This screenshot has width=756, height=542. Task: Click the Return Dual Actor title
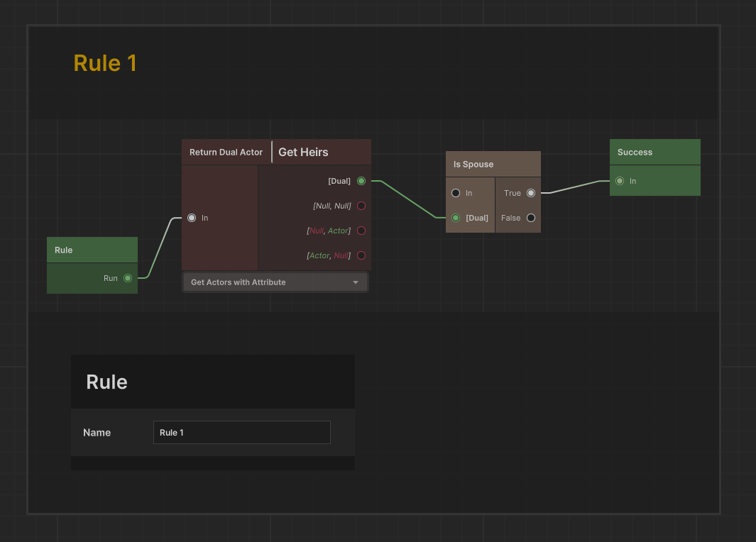(x=226, y=153)
